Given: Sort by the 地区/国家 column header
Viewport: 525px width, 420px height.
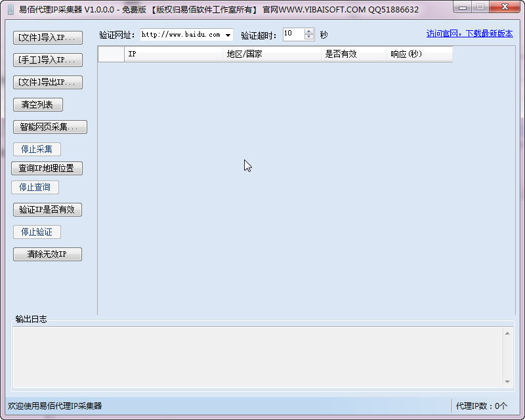Looking at the screenshot, I should (272, 54).
